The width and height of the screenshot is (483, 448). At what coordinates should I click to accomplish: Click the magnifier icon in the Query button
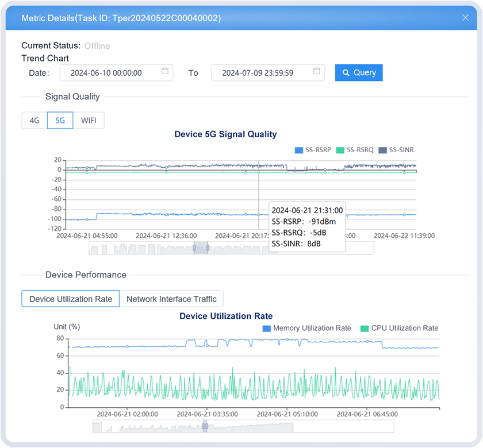(x=346, y=73)
